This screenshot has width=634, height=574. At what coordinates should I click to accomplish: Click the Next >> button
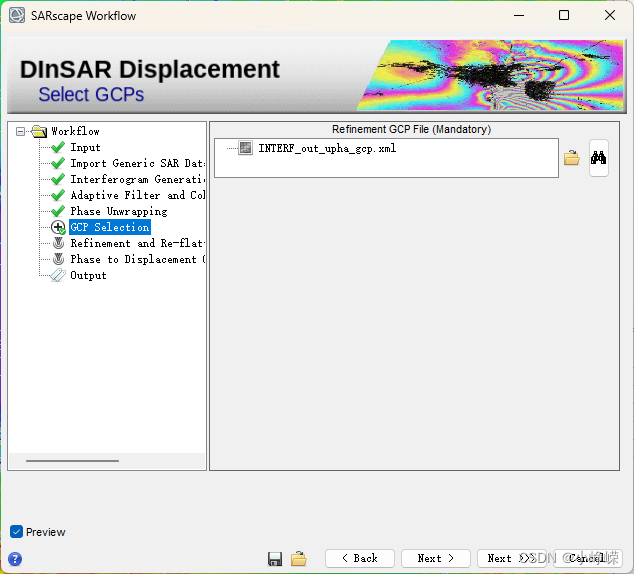512,558
